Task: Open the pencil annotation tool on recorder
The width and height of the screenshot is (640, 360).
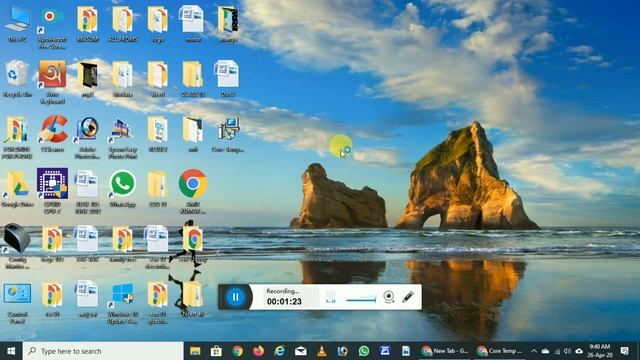Action: (408, 297)
